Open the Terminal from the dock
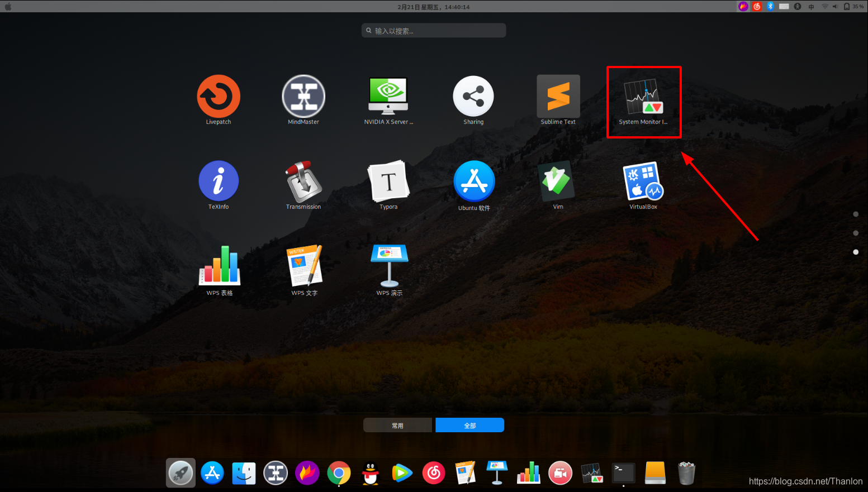868x492 pixels. point(623,473)
